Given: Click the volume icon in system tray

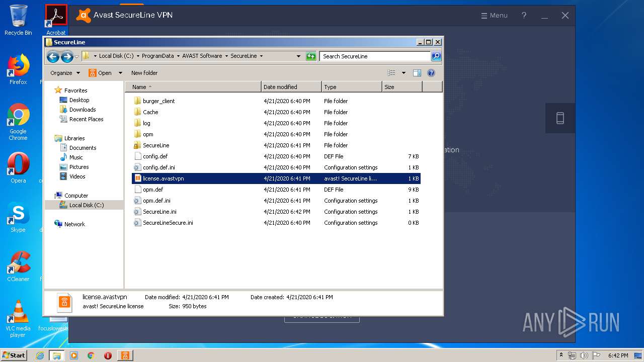Looking at the screenshot, I should pyautogui.click(x=584, y=355).
